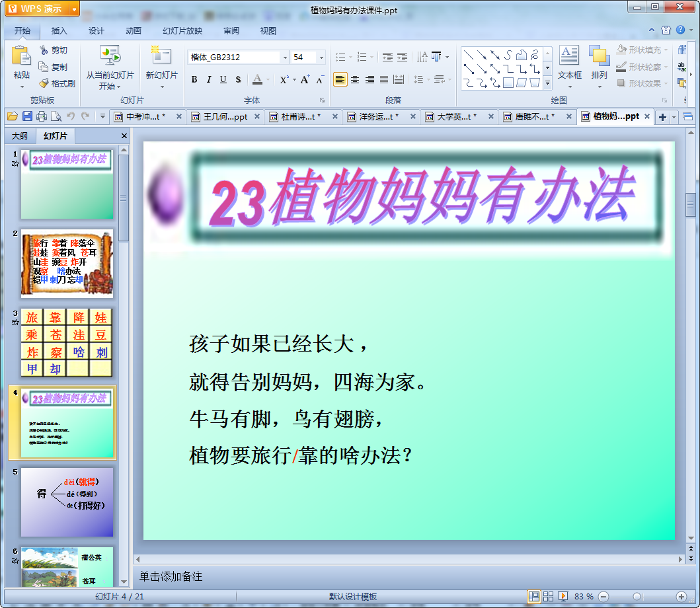Expand the font group dialog launcher

coord(322,100)
